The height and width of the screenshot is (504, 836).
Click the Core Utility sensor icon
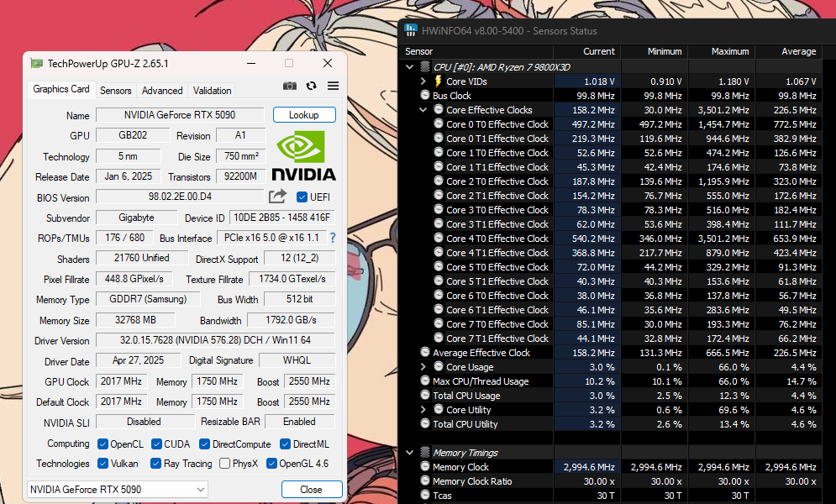pos(439,409)
